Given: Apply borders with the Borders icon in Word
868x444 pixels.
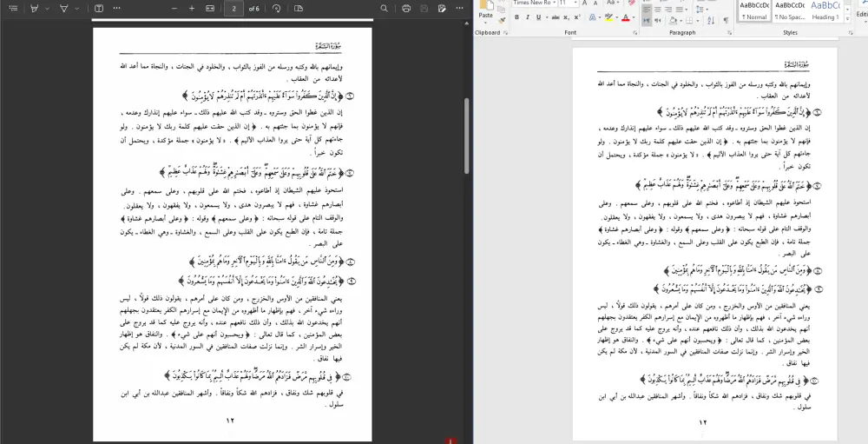Looking at the screenshot, I should point(689,21).
